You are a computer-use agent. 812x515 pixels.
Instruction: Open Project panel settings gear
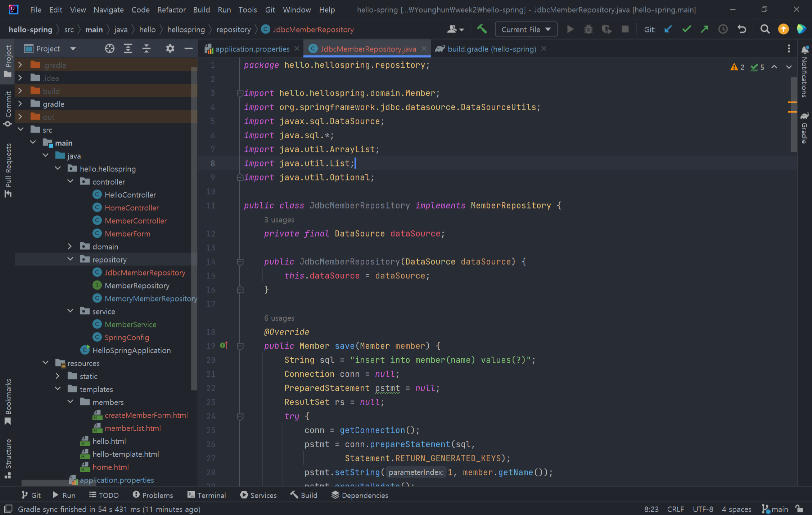[x=170, y=48]
